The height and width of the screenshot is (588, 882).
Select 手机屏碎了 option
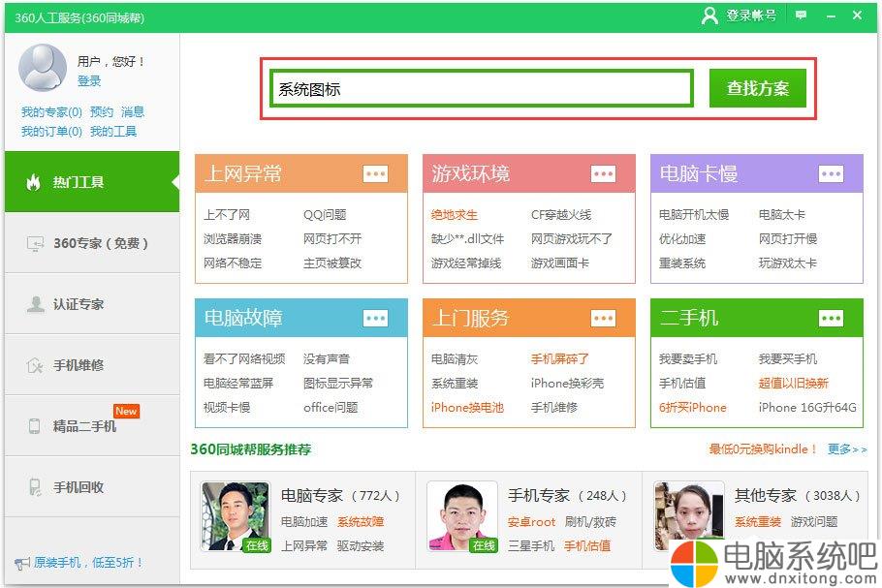[x=559, y=358]
